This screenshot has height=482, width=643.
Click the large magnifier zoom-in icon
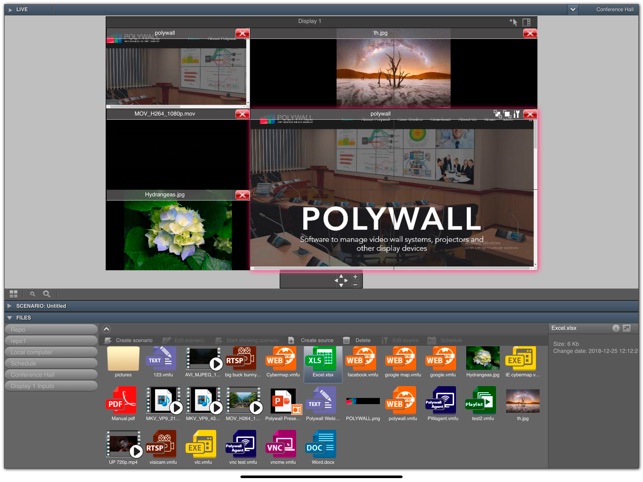pyautogui.click(x=47, y=294)
